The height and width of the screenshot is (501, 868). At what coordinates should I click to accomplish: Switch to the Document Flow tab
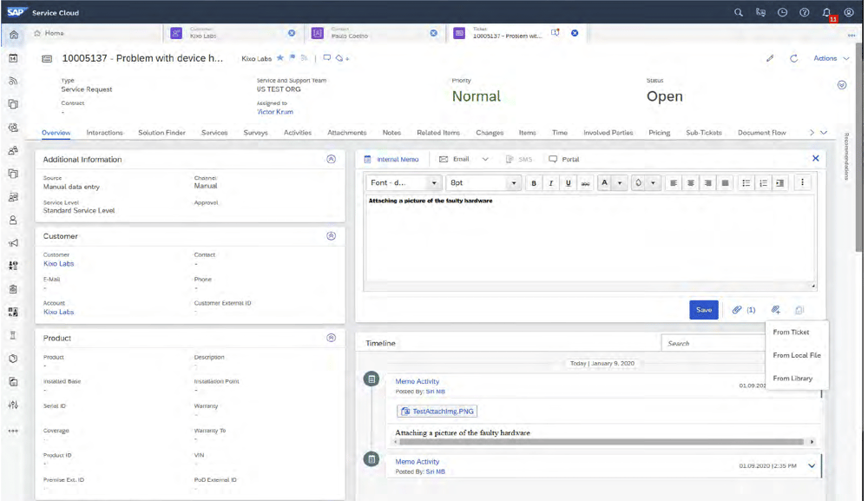[x=762, y=133]
